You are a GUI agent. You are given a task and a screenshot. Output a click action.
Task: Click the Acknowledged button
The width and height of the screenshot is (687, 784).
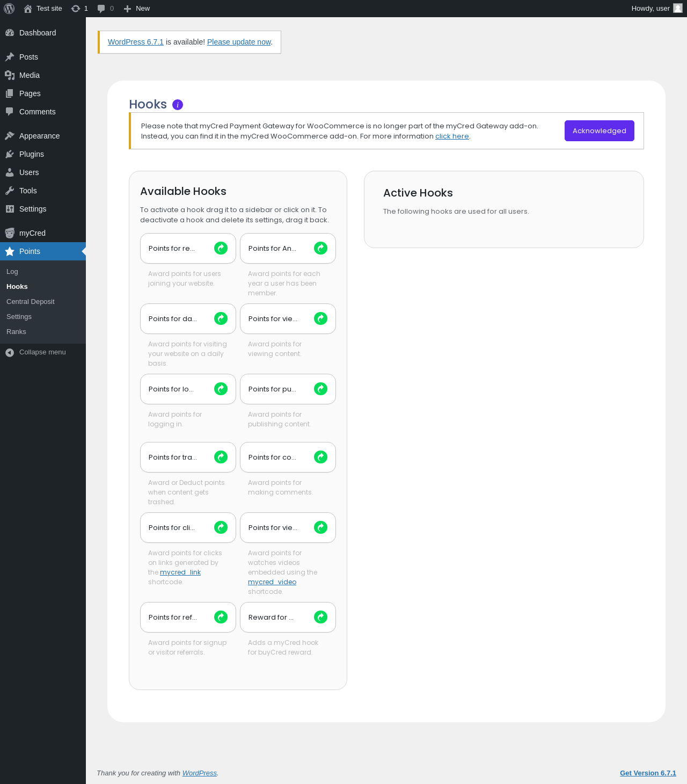[x=600, y=130]
